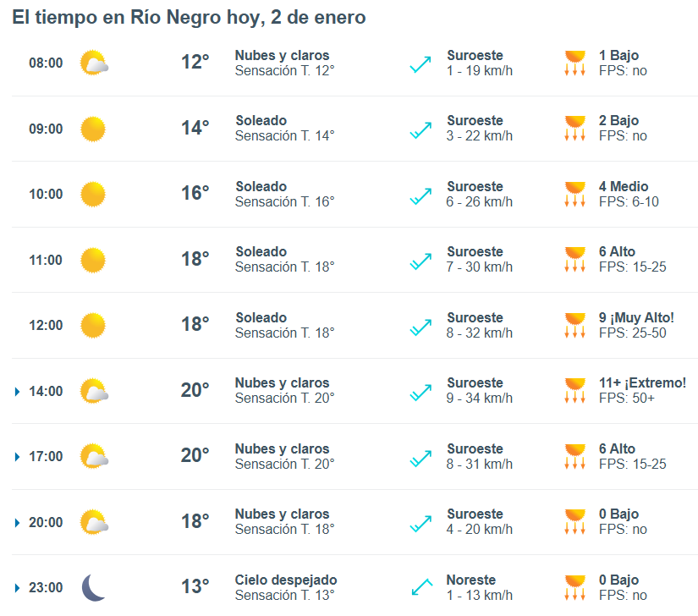Click the 16° temperature at 10:00
698x616 pixels.
[195, 194]
